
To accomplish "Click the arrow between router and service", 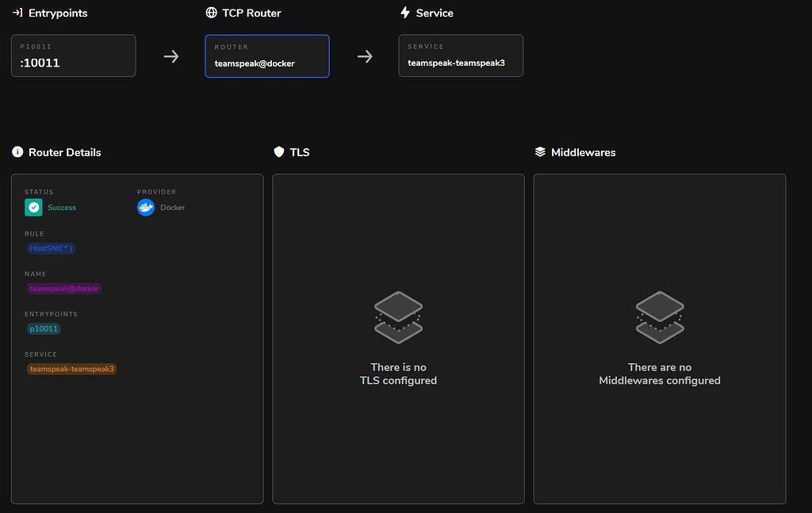I will [365, 56].
